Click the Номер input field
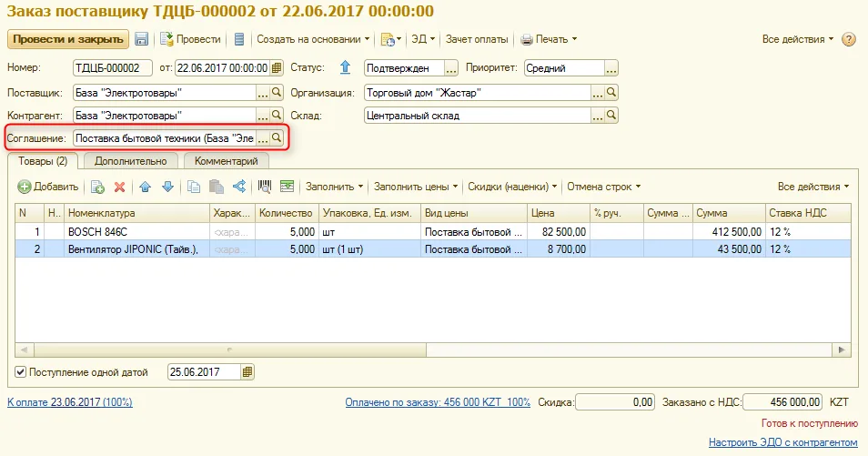 pos(113,68)
